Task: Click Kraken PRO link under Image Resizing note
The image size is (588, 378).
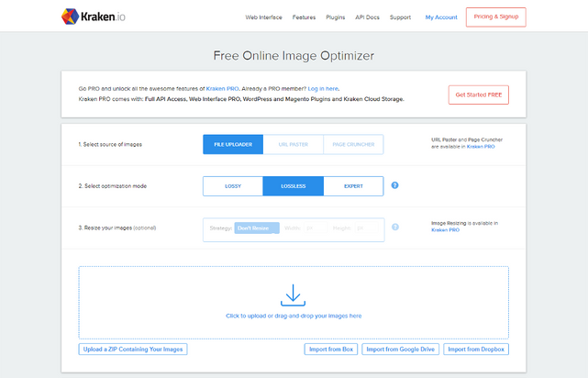Action: coord(445,230)
